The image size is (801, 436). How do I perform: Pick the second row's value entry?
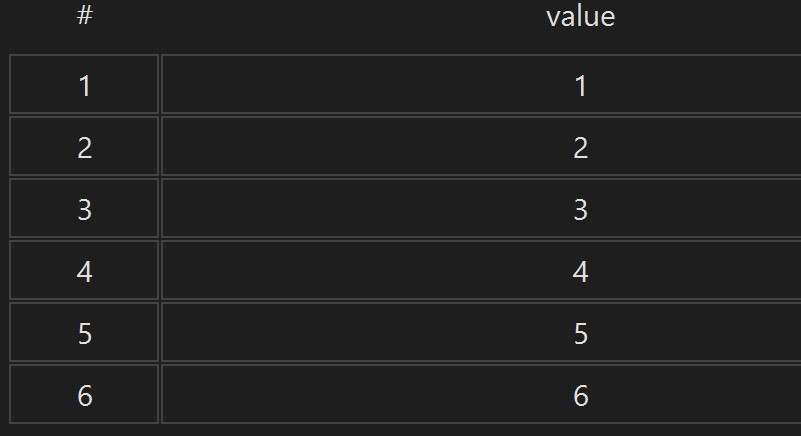coord(481,146)
